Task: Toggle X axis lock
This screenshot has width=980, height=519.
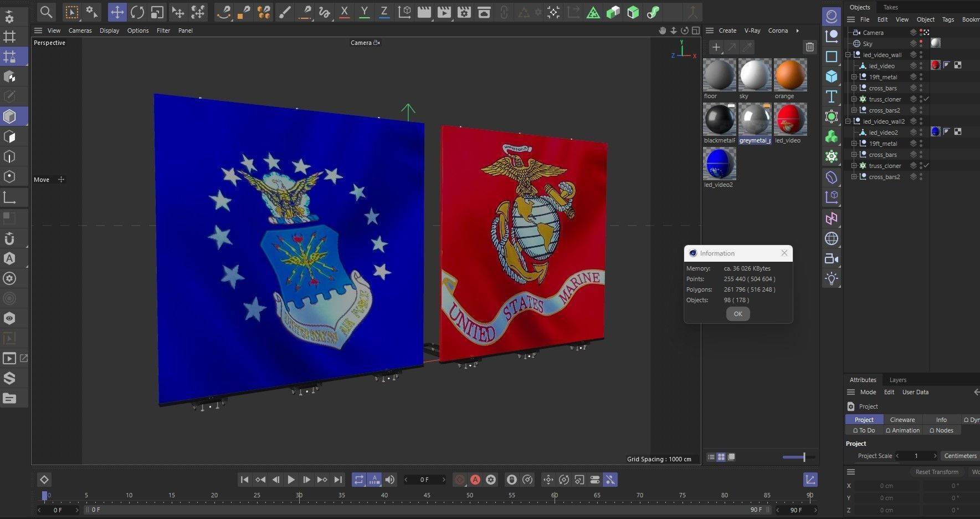Action: (x=344, y=12)
